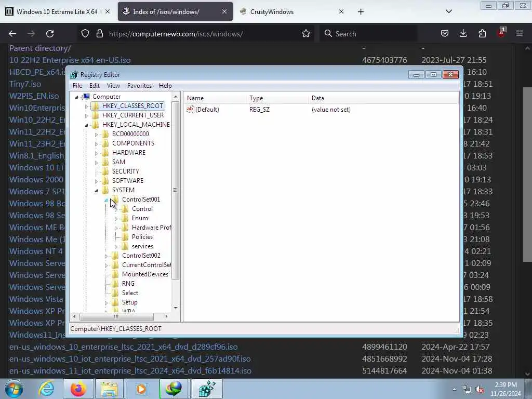Open Internet Explorer from the taskbar
Image resolution: width=532 pixels, height=399 pixels.
(x=46, y=389)
